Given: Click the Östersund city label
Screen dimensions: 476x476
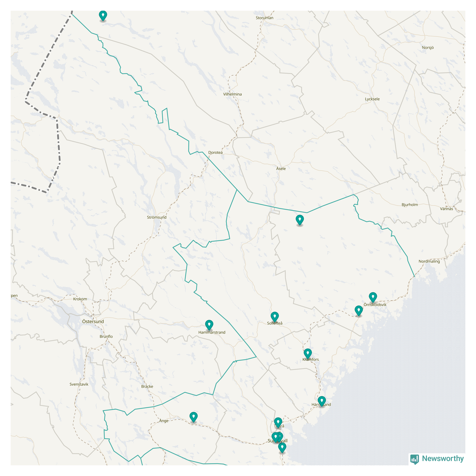Looking at the screenshot, I should (x=93, y=321).
